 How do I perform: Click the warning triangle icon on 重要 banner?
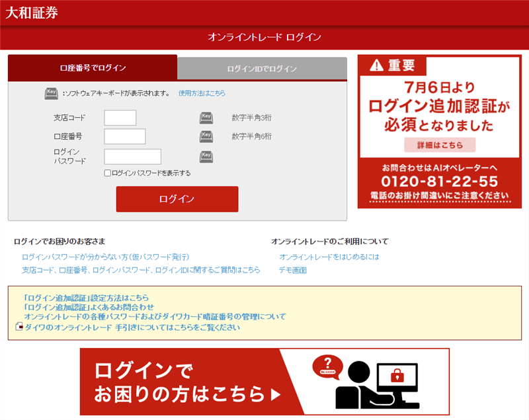376,65
